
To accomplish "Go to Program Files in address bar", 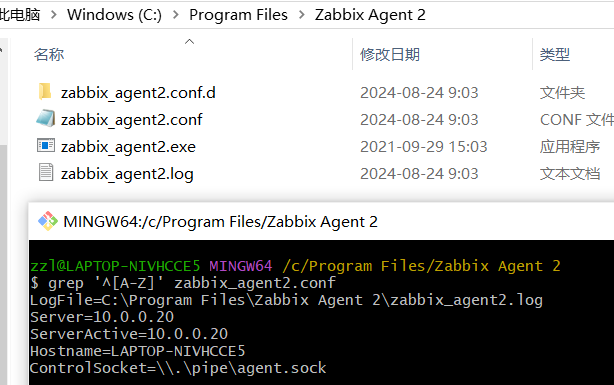I will [238, 15].
